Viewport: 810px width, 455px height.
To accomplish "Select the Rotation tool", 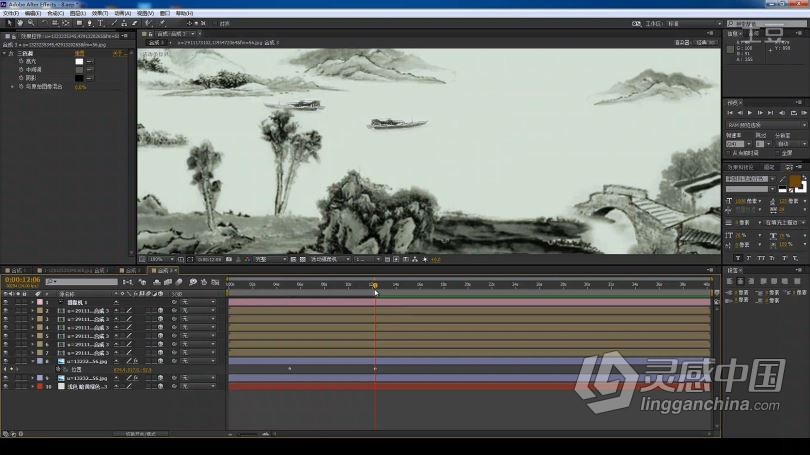I will [x=44, y=23].
